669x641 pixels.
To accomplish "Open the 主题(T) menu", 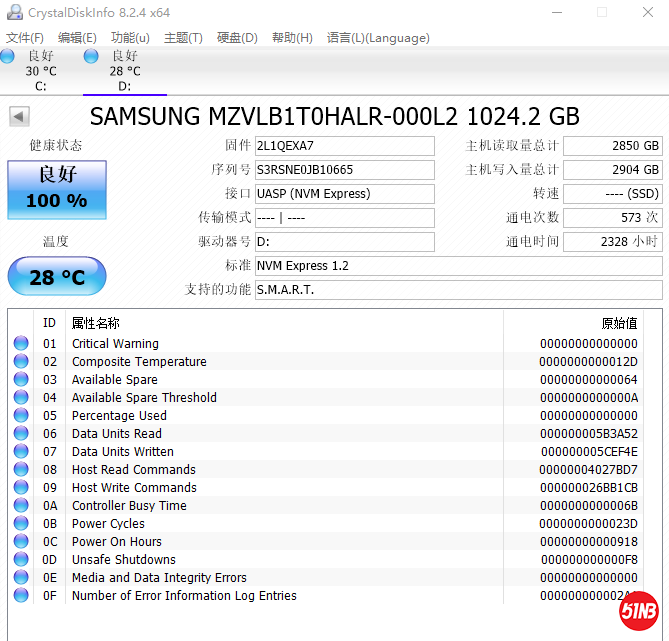I will (x=183, y=38).
